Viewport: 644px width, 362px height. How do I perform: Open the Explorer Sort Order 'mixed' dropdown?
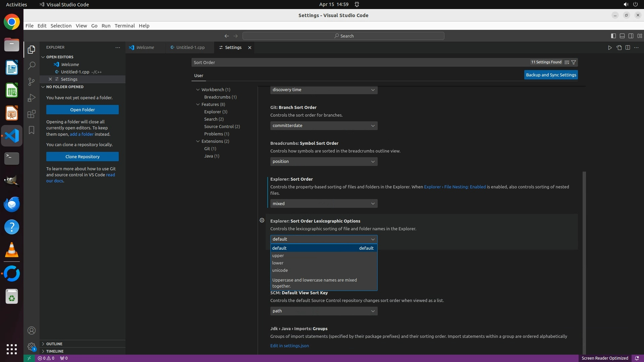tap(324, 203)
